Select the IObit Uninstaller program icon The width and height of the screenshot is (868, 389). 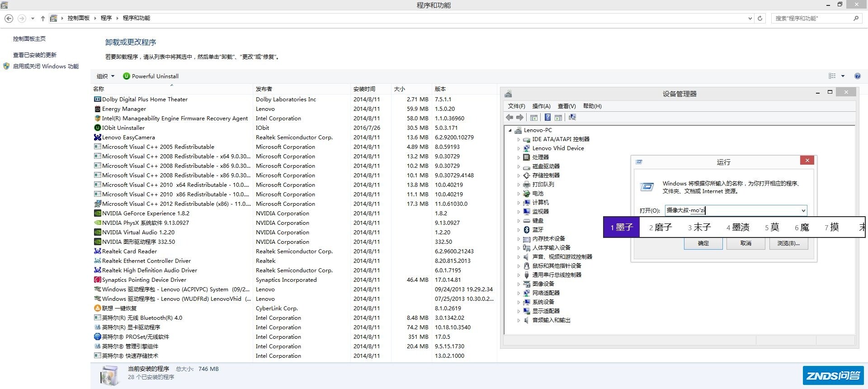tap(97, 128)
